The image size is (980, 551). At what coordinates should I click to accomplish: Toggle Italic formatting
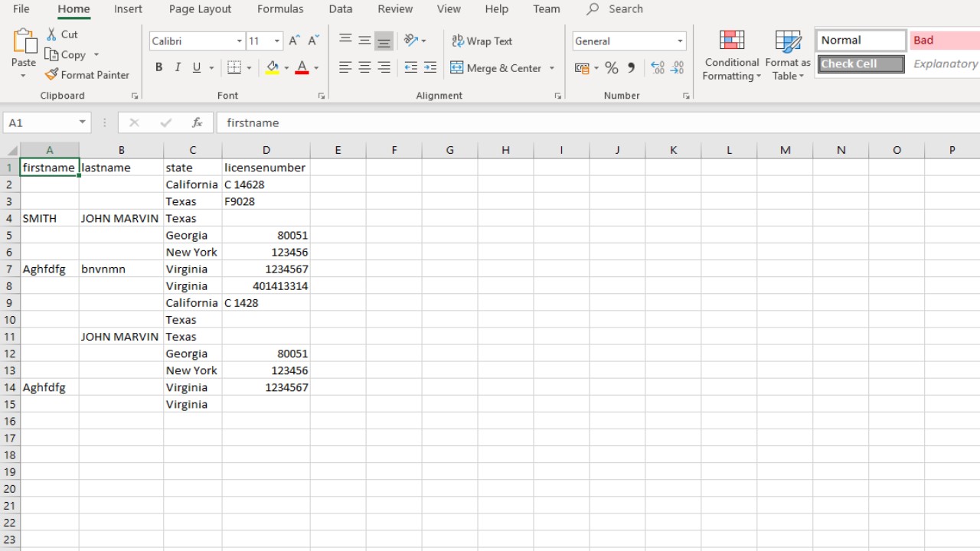(178, 68)
